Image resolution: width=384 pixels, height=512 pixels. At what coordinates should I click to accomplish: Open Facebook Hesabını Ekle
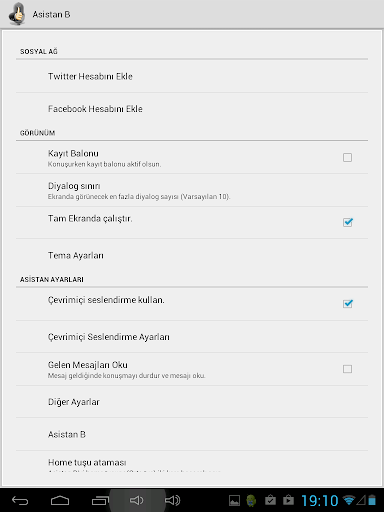coord(192,109)
